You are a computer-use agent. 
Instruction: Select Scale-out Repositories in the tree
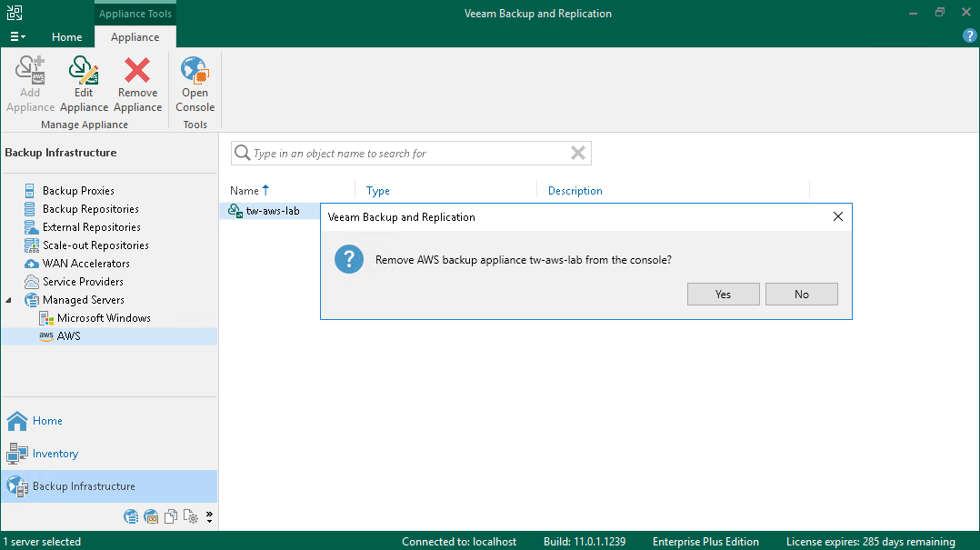pyautogui.click(x=95, y=245)
